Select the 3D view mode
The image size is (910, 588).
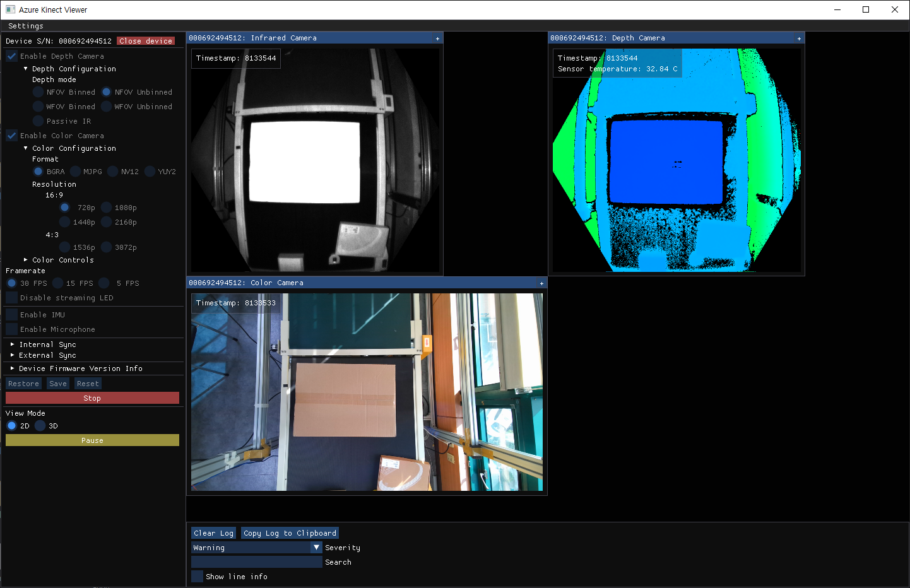40,426
